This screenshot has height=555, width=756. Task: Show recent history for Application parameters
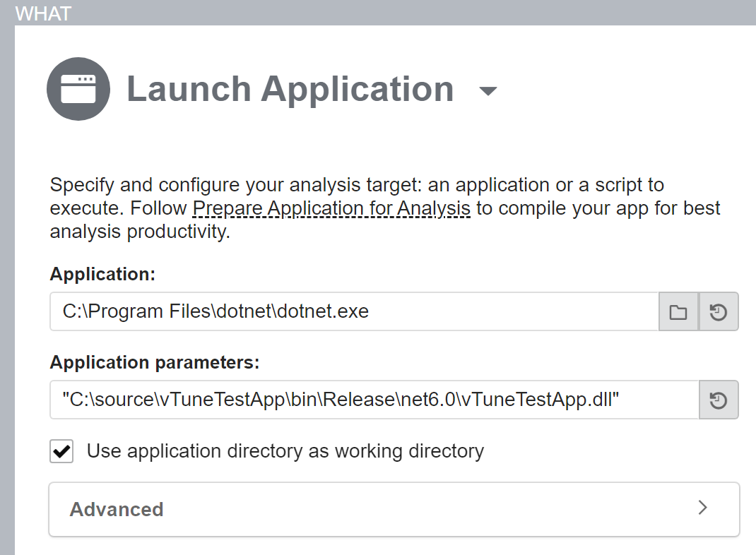coord(719,400)
